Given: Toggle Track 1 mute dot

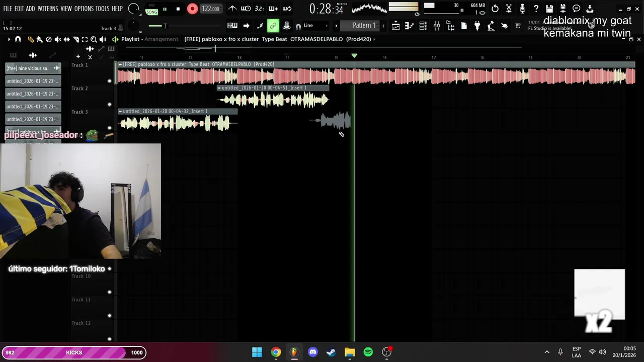Looking at the screenshot, I should (109, 81).
